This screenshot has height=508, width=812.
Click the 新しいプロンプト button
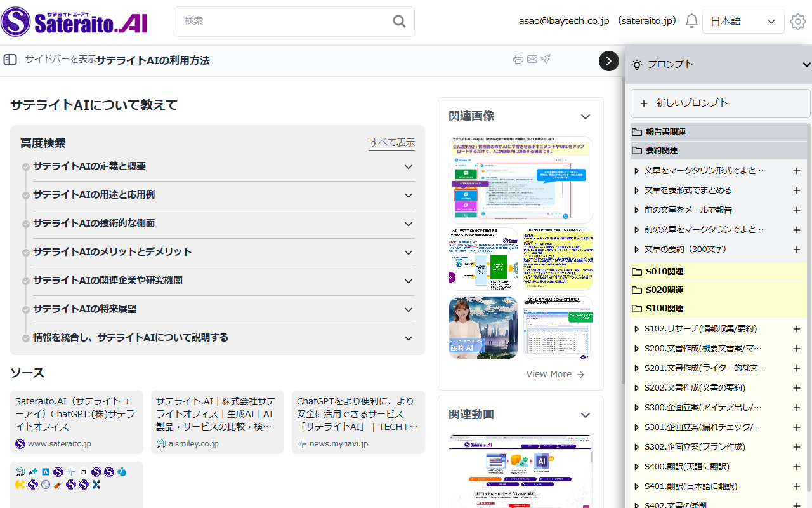coord(720,103)
